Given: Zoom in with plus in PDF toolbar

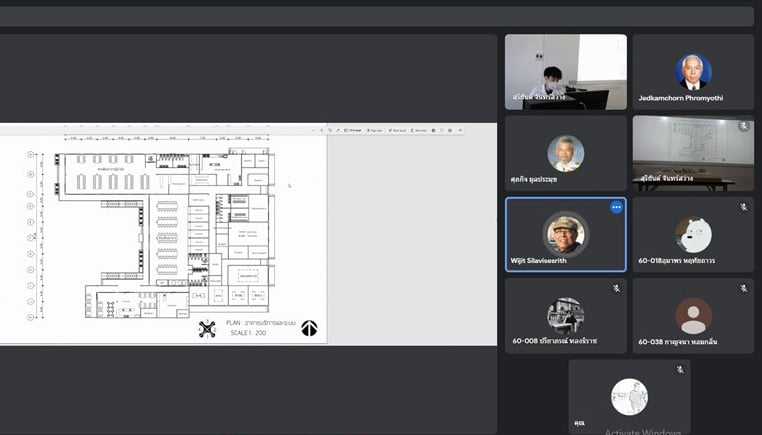Looking at the screenshot, I should coord(321,130).
